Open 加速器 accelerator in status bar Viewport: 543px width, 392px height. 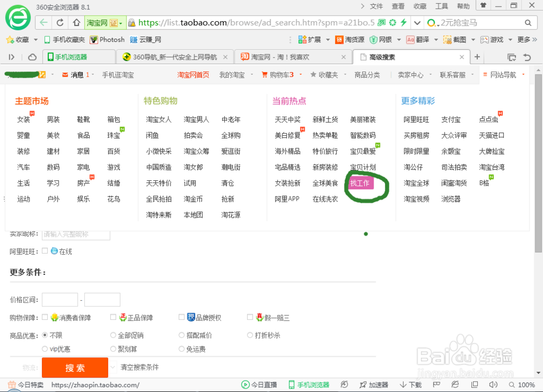pyautogui.click(x=374, y=385)
